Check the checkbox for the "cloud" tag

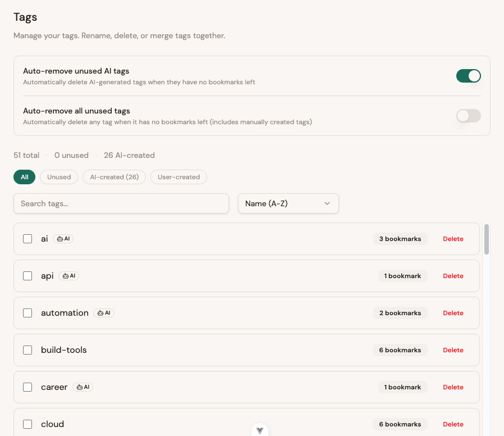coord(28,424)
